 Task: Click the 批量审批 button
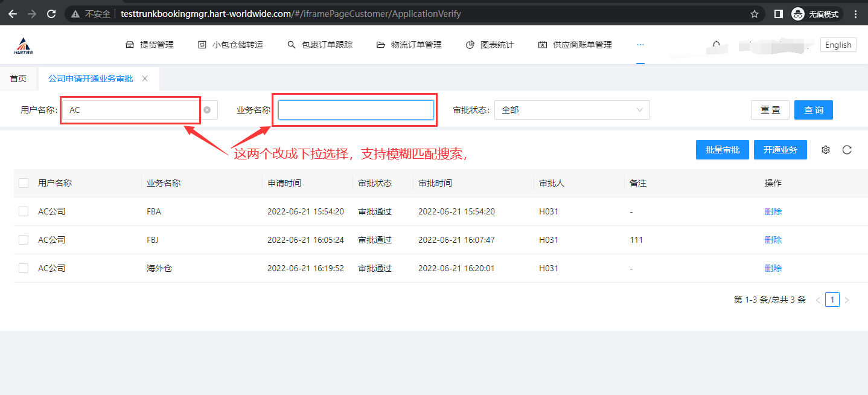[x=722, y=150]
